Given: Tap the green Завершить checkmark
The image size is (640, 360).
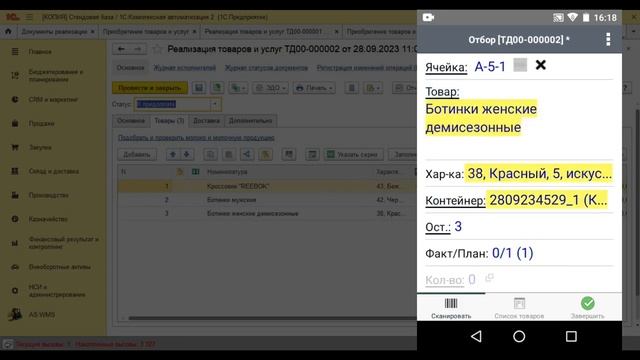Looking at the screenshot, I should point(587,303).
